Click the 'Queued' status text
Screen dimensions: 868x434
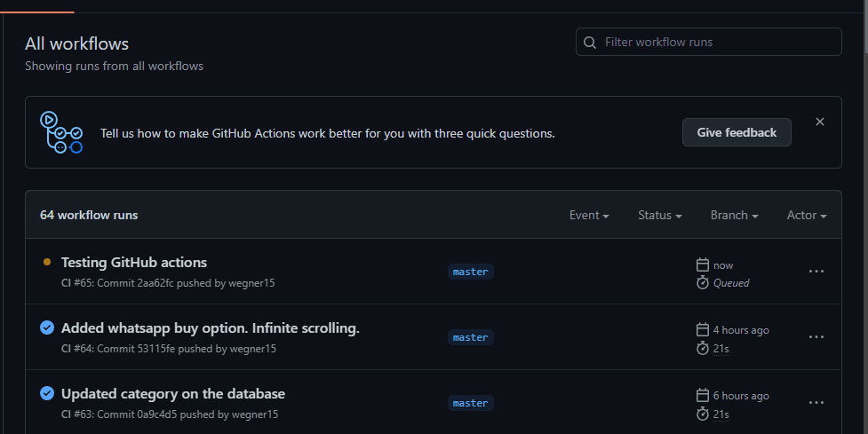(x=731, y=283)
